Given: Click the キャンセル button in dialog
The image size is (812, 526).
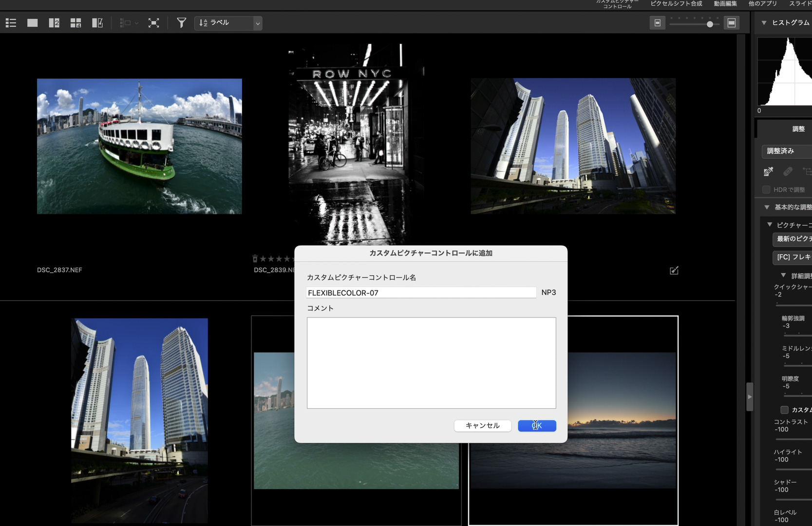Looking at the screenshot, I should point(483,426).
